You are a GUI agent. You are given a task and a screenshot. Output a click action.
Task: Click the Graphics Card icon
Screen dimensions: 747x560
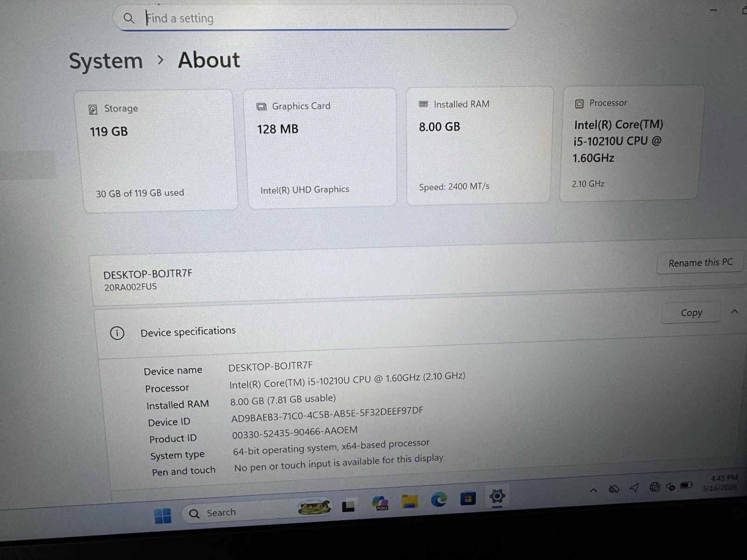261,107
